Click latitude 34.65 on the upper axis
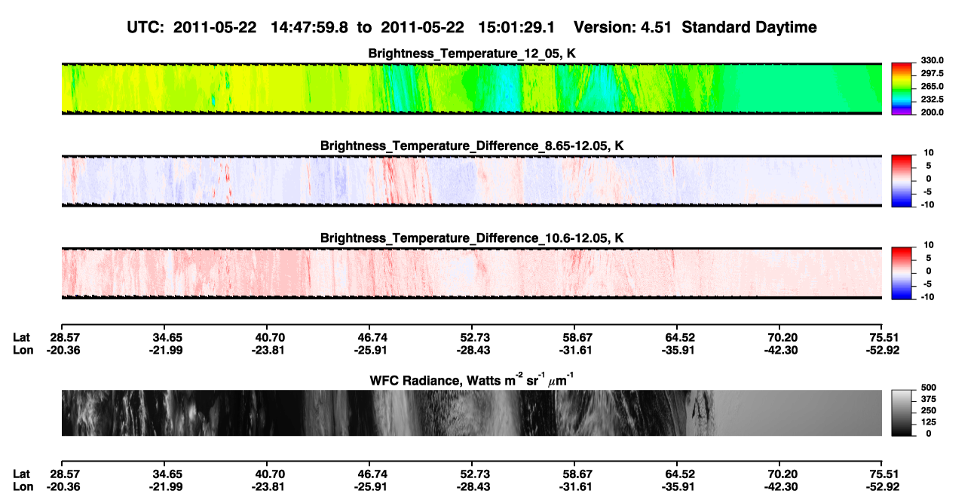This screenshot has height=503, width=980. (x=167, y=338)
